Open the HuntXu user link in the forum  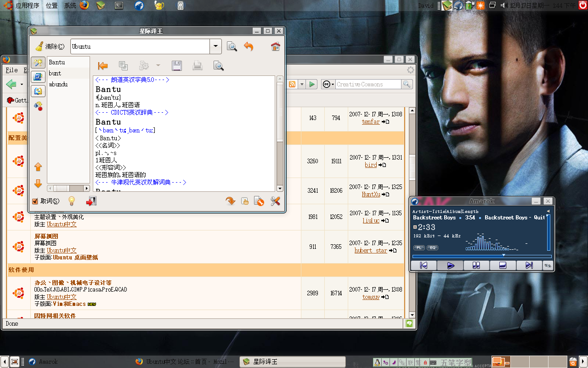tap(371, 195)
